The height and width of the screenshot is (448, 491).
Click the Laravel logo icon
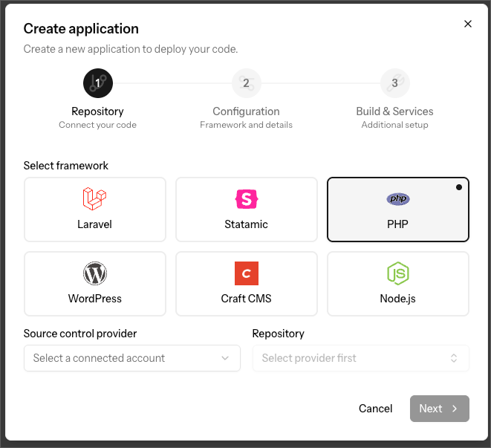coord(94,198)
